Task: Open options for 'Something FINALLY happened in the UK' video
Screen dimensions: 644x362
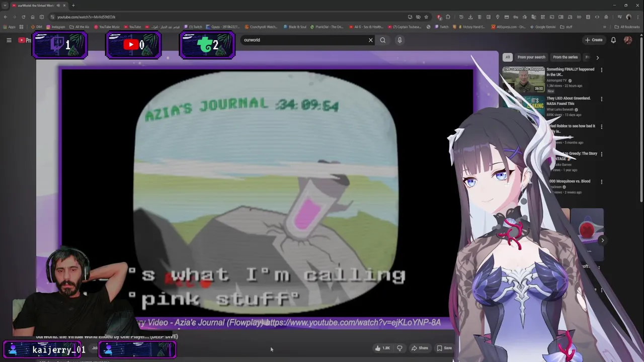Action: (x=601, y=70)
